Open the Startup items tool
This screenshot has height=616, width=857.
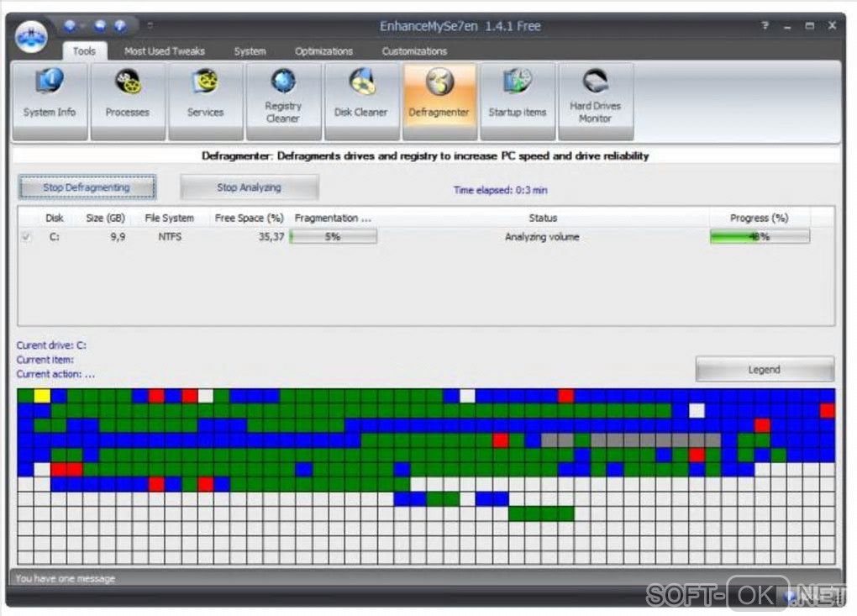(x=518, y=101)
